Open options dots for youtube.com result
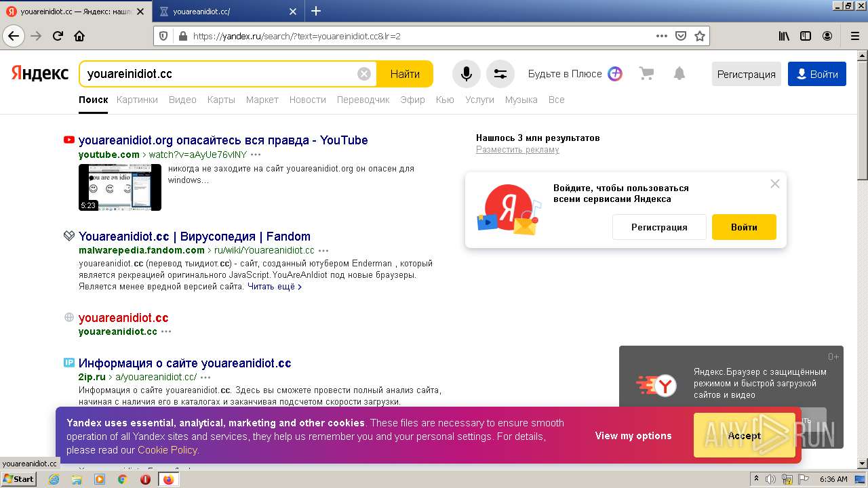Viewport: 868px width, 488px height. click(x=256, y=155)
